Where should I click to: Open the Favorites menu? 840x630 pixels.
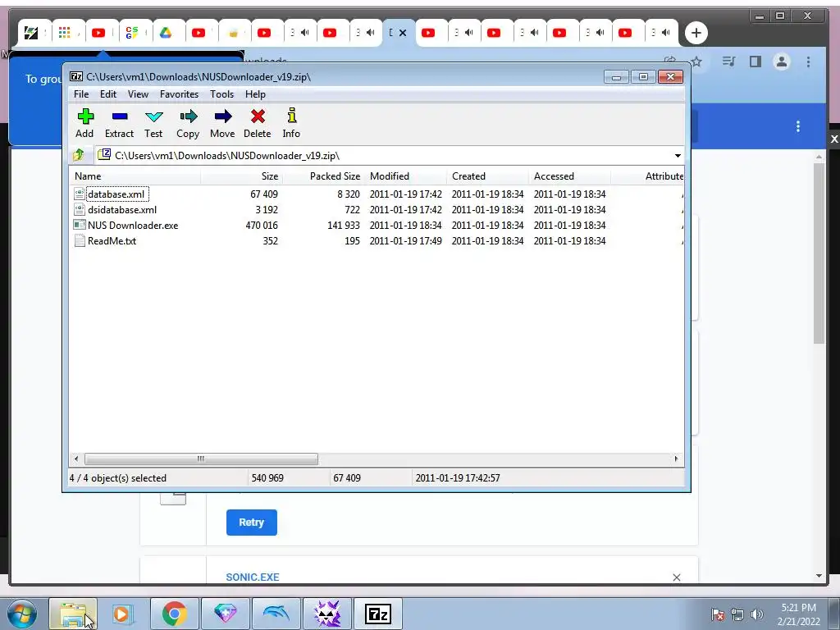click(179, 94)
